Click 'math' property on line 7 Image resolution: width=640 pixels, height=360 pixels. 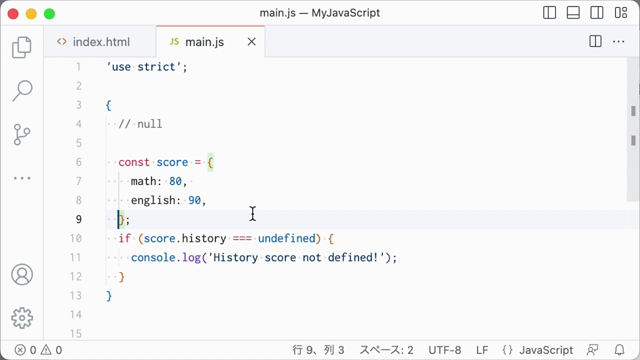pyautogui.click(x=143, y=181)
